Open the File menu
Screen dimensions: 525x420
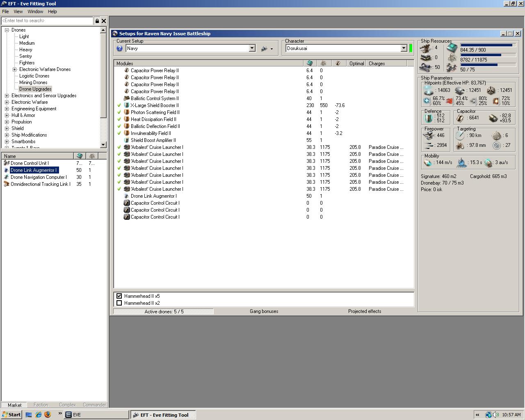click(5, 11)
